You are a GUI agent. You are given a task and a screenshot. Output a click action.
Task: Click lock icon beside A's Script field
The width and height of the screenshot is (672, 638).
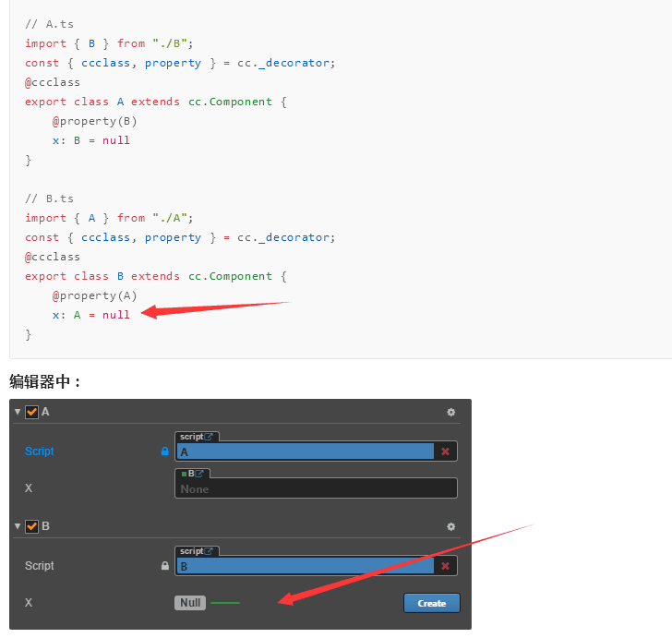165,451
